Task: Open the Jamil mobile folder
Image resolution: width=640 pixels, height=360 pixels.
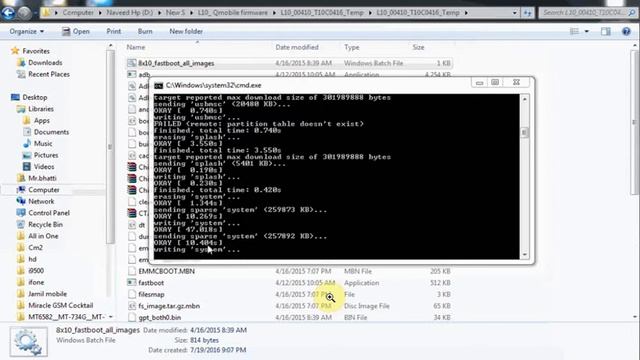Action: (47, 294)
